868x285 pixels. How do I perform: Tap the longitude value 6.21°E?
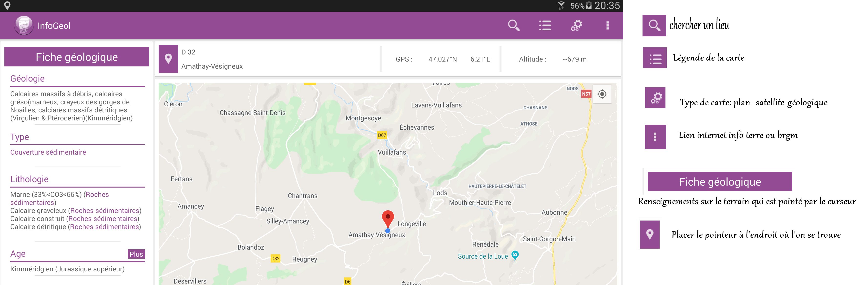click(480, 59)
